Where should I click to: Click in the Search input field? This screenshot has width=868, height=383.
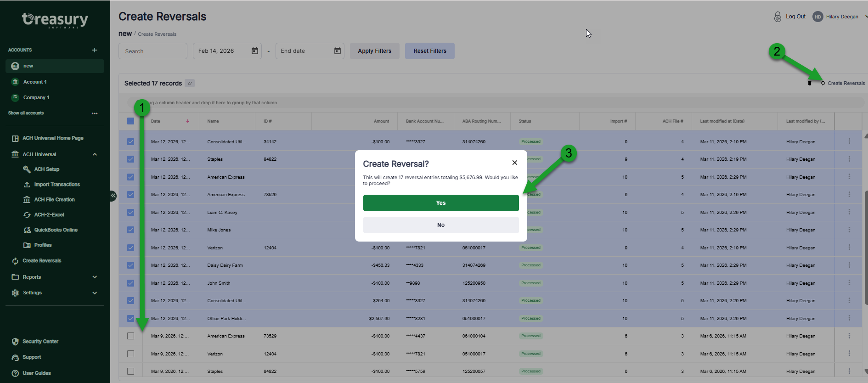[153, 51]
